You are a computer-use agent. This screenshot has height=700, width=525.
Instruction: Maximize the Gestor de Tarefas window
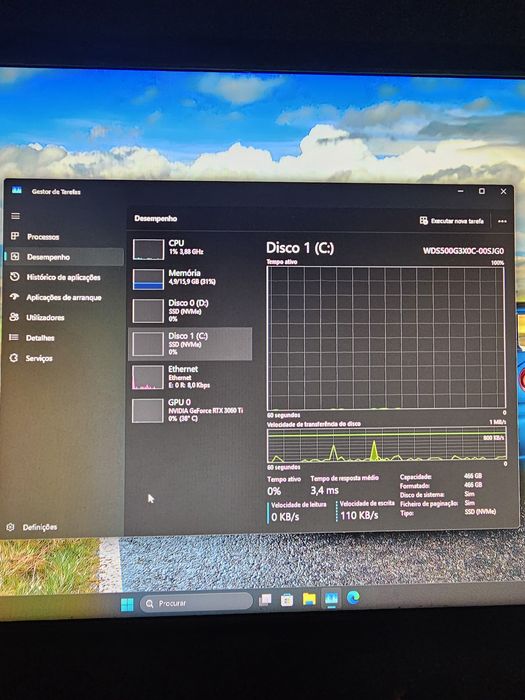(482, 191)
